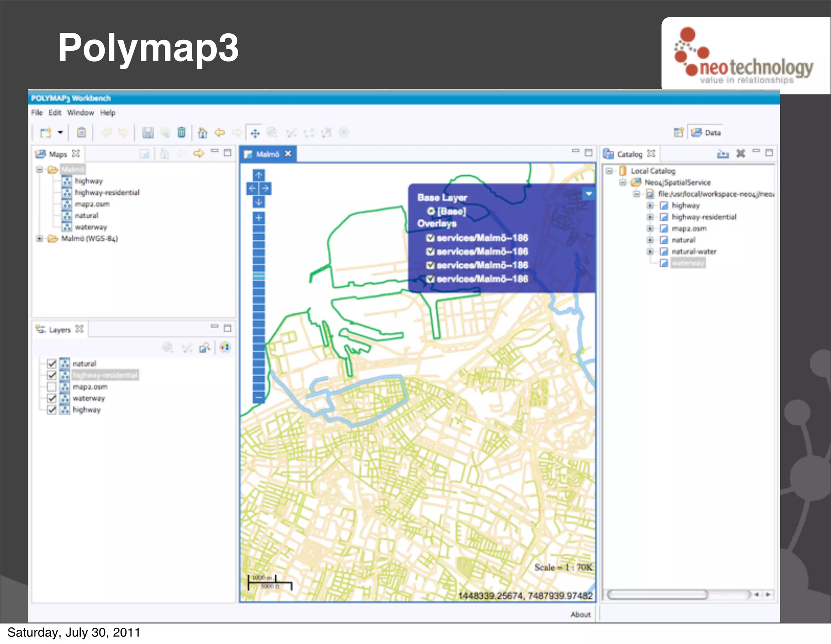
Task: Toggle the highway-residential layer checkbox
Action: (52, 375)
